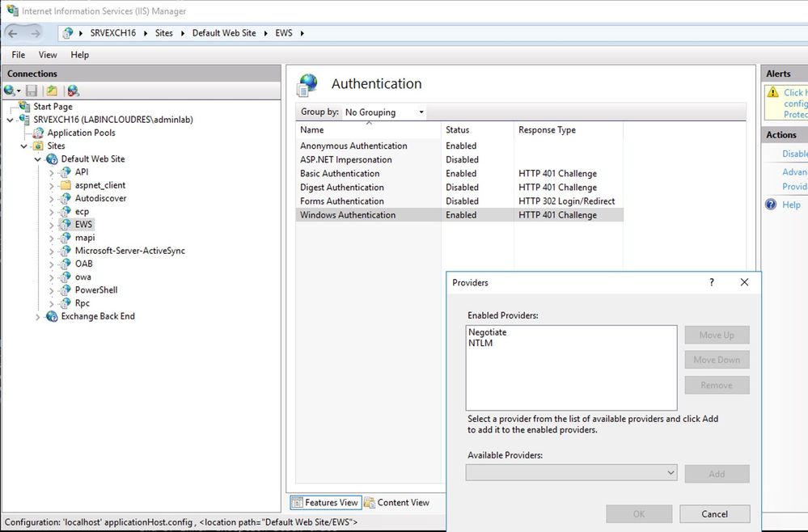Click Sites in the address breadcrumb
This screenshot has width=808, height=532.
pos(164,33)
